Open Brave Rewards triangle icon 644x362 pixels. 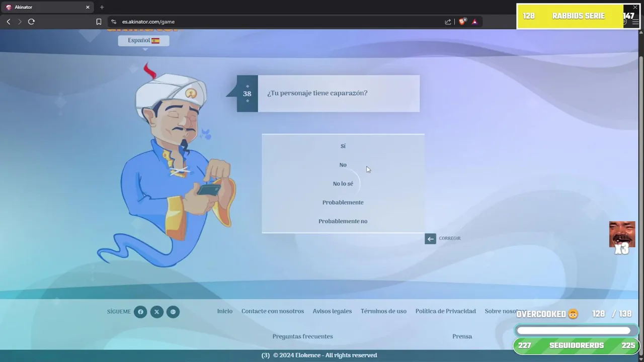474,22
